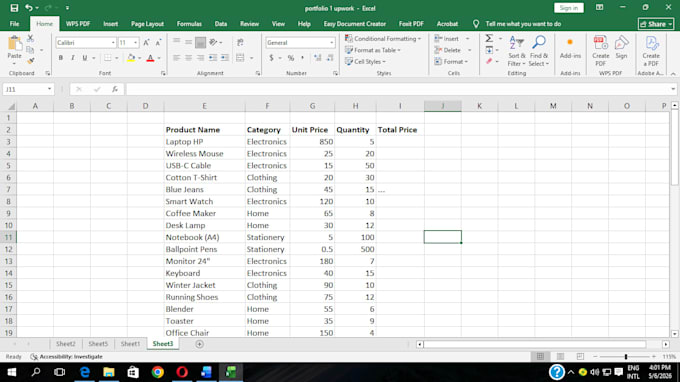Click Tell me what you want to do
Screen dimensions: 680x382
click(523, 24)
